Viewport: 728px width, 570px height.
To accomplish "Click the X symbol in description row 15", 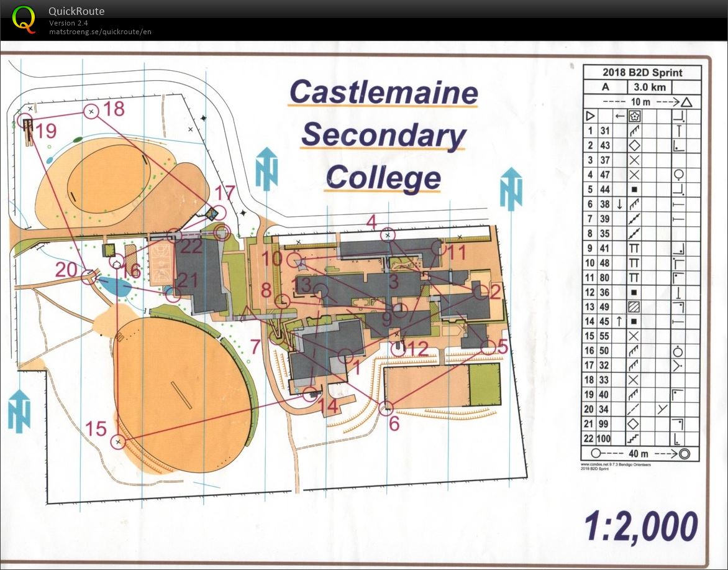I will [x=634, y=336].
